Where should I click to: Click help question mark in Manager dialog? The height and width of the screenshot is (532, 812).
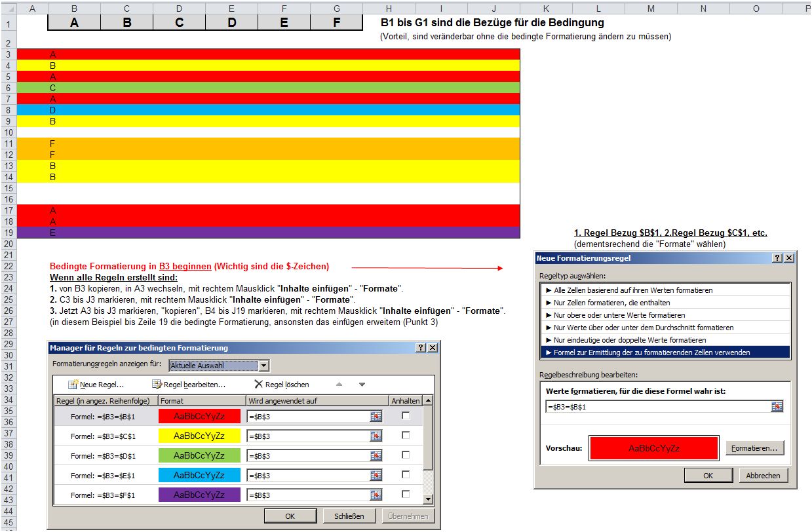pos(421,348)
